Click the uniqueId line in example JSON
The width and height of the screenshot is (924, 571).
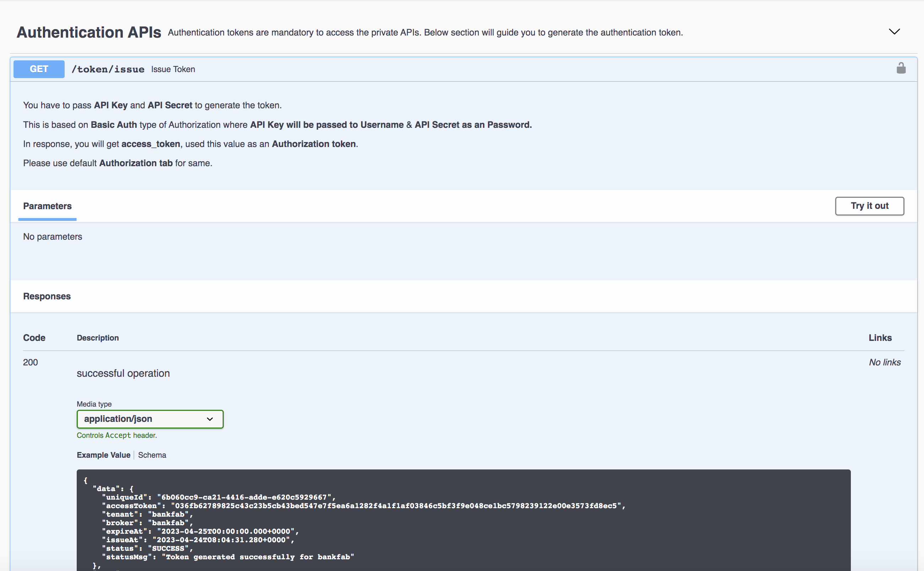point(218,497)
